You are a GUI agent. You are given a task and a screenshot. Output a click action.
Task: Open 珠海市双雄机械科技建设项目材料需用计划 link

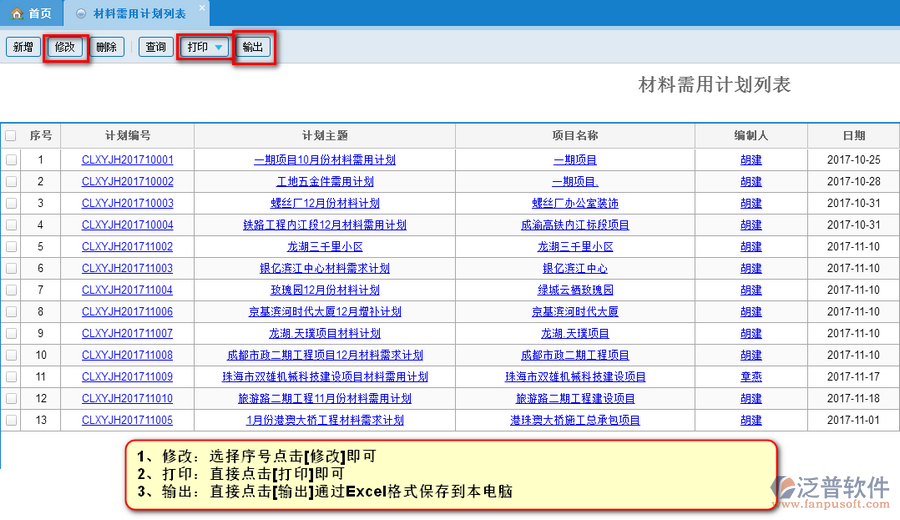coord(325,377)
